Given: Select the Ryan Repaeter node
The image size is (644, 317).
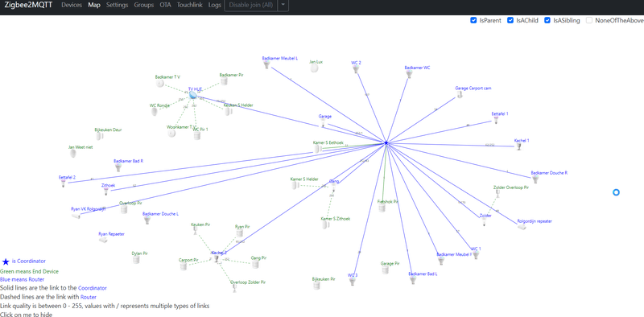Looking at the screenshot, I should 103,240.
